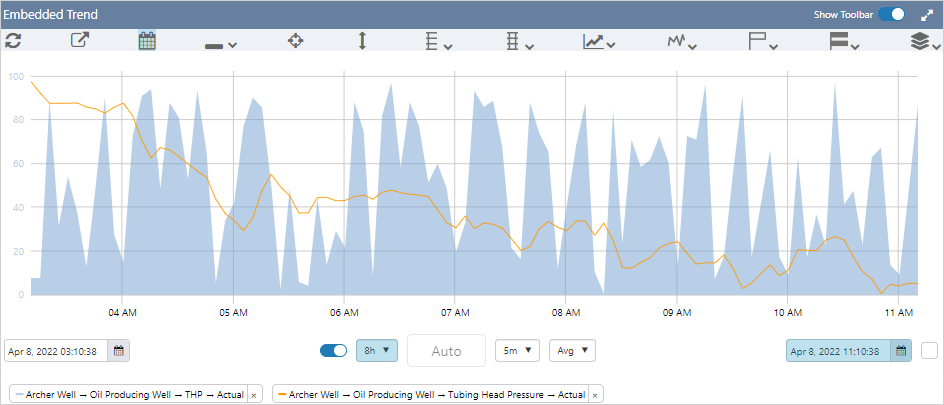Click the 11 AM time axis label
Viewport: 944px width, 405px height.
tap(898, 312)
